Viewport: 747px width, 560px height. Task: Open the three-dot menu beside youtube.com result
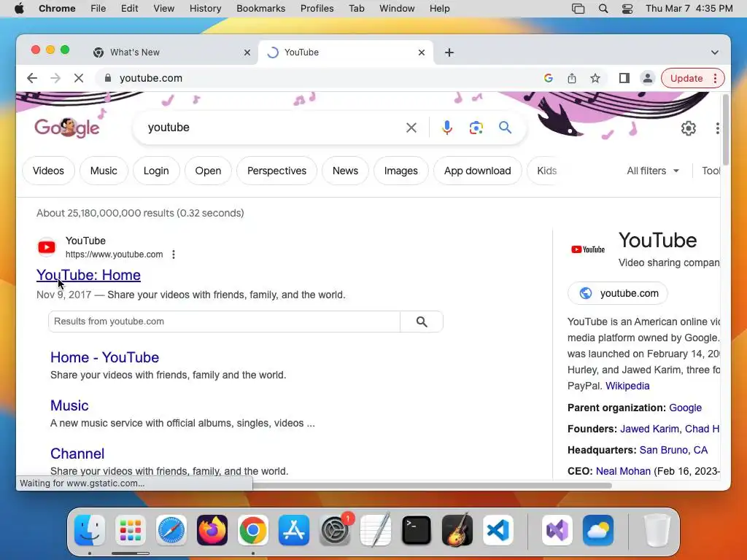click(174, 254)
